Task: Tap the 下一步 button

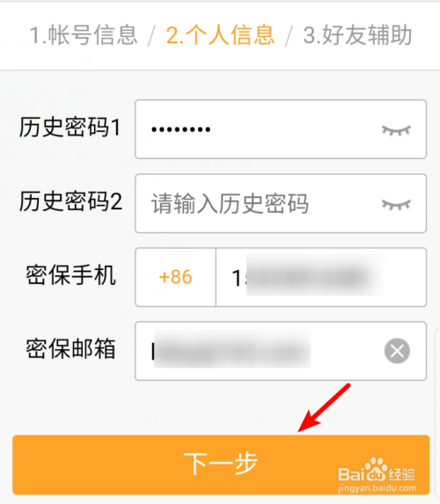Action: (221, 464)
